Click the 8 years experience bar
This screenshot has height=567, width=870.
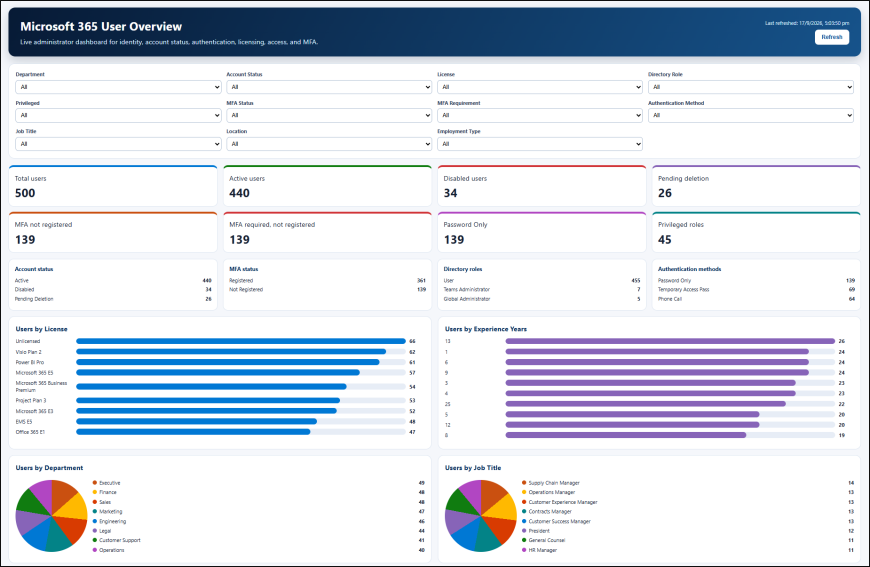coord(626,436)
